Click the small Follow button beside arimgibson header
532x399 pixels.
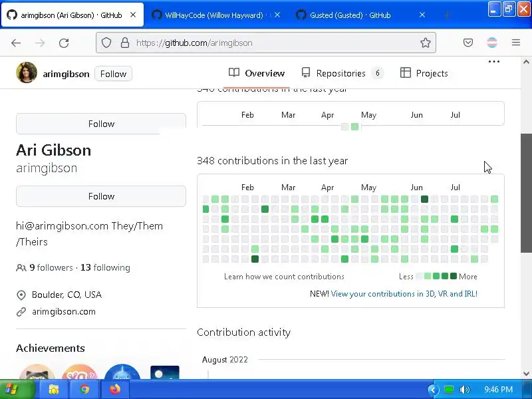coord(113,74)
